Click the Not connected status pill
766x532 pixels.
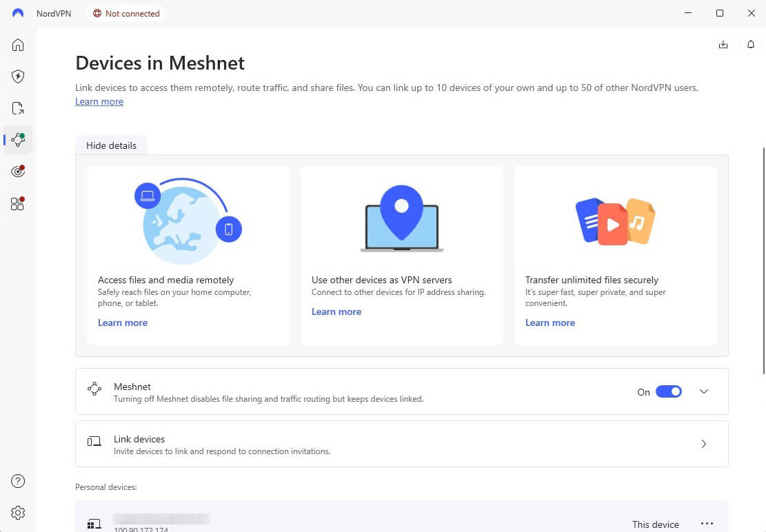coord(126,13)
